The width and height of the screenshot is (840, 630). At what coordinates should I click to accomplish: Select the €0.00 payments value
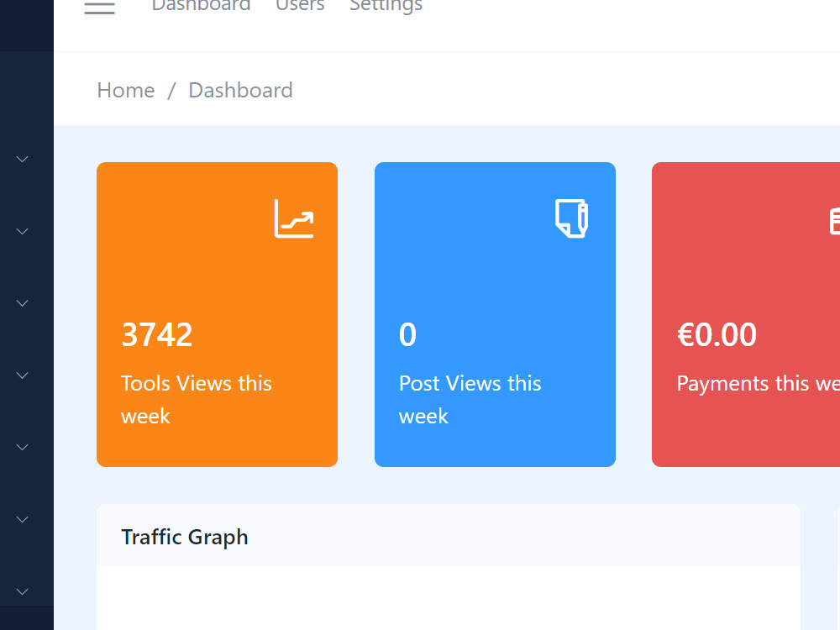(x=717, y=335)
